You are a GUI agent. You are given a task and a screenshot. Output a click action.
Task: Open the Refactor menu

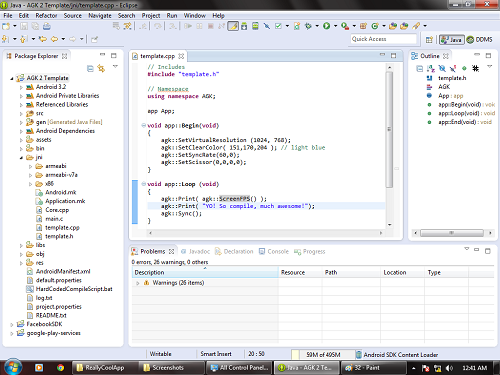click(x=46, y=16)
